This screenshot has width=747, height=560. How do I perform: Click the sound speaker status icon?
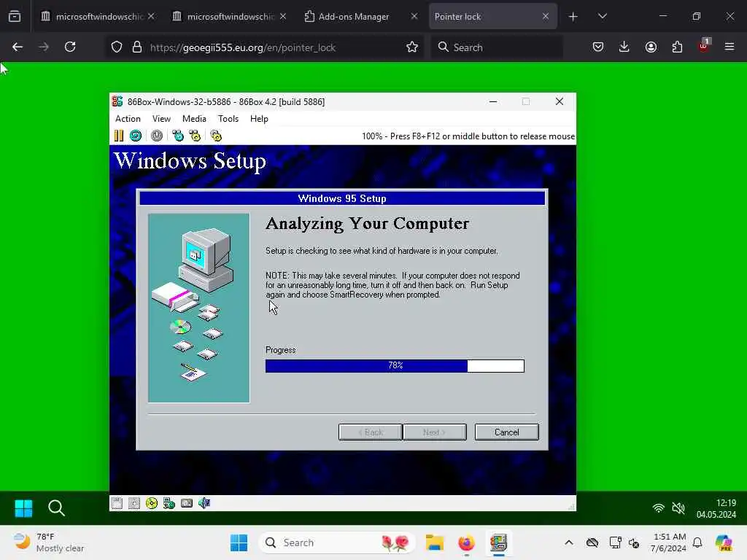[x=204, y=503]
